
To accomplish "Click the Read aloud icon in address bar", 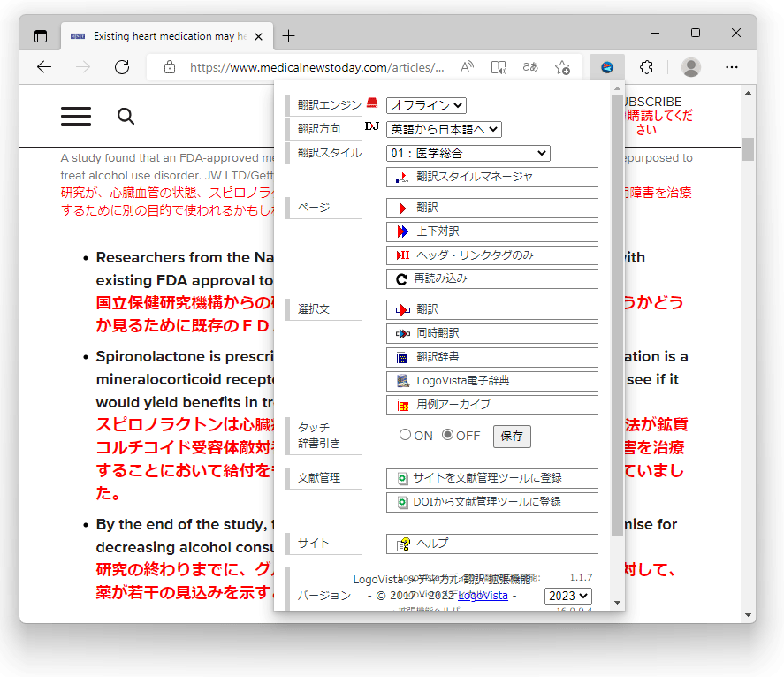I will pyautogui.click(x=468, y=67).
